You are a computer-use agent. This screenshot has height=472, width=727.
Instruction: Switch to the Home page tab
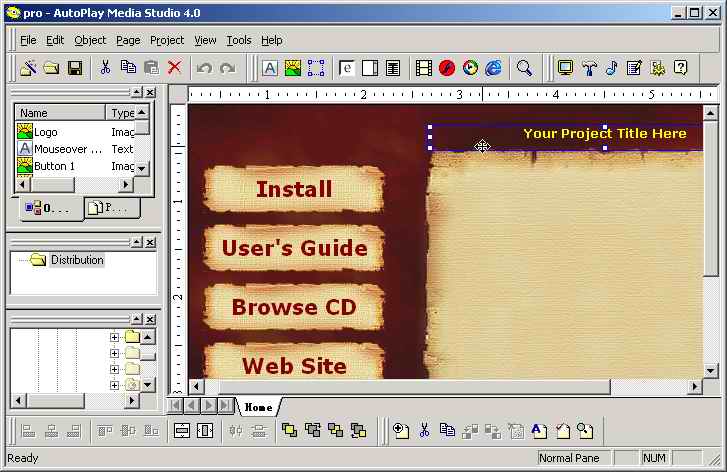click(258, 407)
